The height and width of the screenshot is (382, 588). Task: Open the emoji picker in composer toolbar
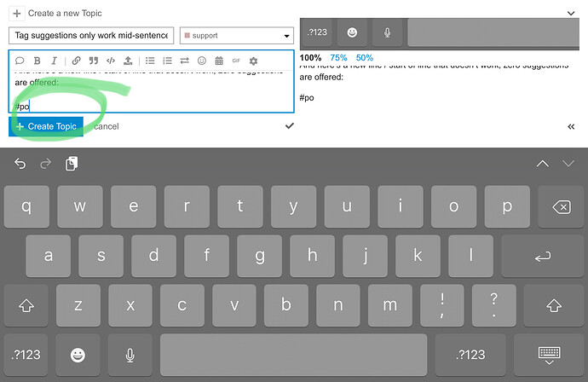202,61
